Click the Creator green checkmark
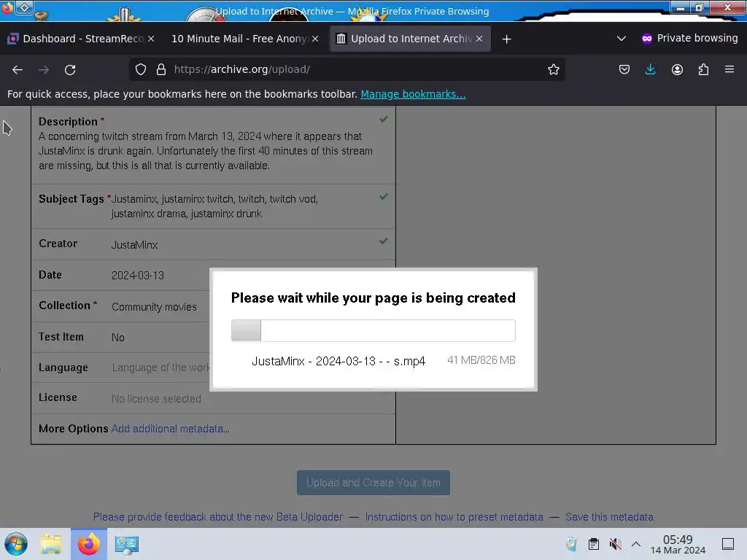Viewport: 747px width, 560px height. [384, 241]
